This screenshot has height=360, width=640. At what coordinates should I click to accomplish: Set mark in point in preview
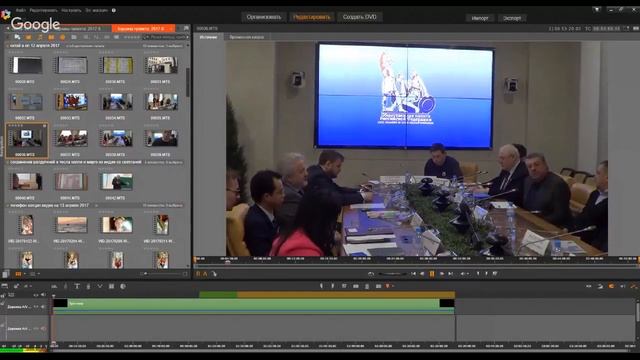[478, 274]
